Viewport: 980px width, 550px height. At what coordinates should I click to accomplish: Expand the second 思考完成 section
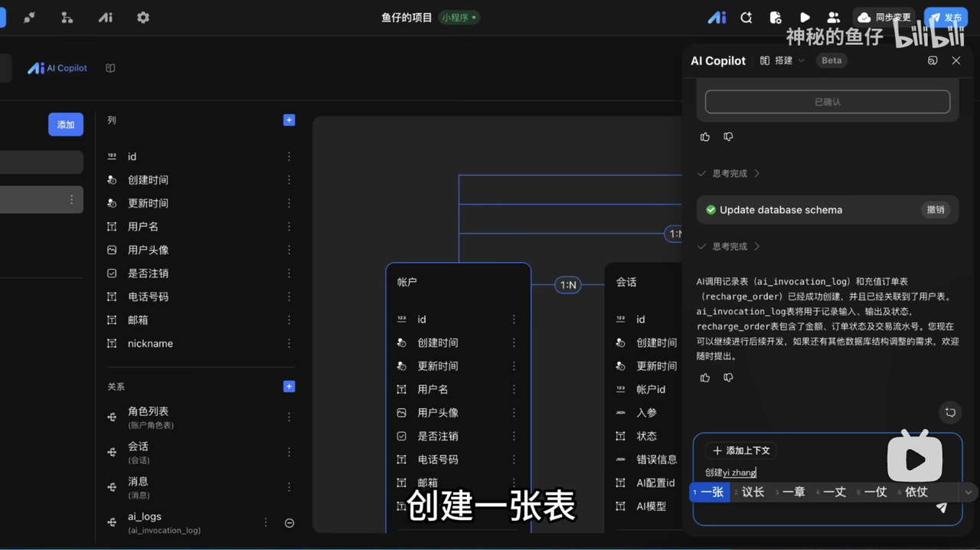(x=728, y=247)
